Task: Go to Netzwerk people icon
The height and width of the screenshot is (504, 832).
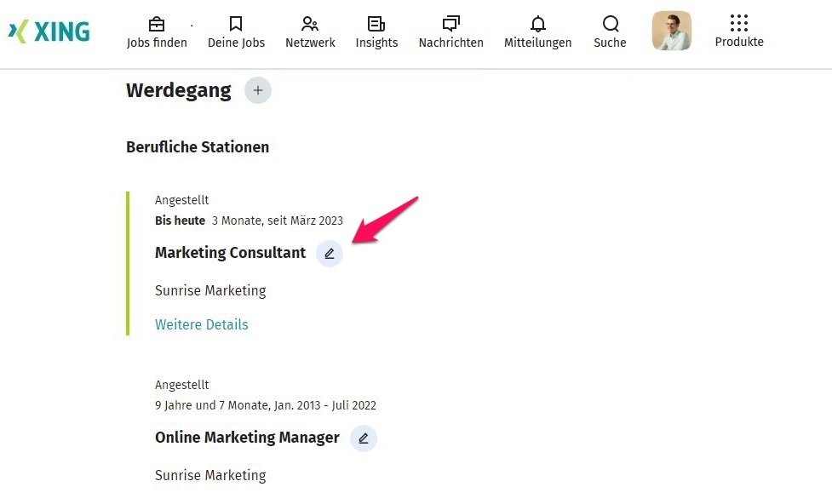Action: pyautogui.click(x=310, y=24)
